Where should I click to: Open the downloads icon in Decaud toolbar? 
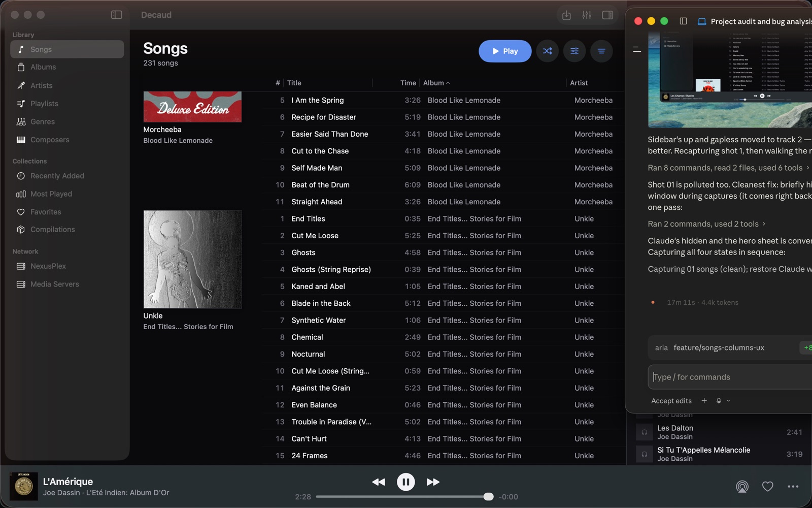coord(566,15)
